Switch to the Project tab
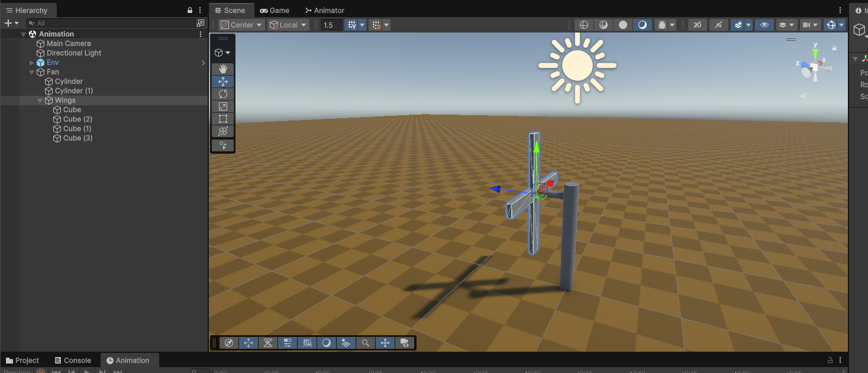 tap(22, 361)
